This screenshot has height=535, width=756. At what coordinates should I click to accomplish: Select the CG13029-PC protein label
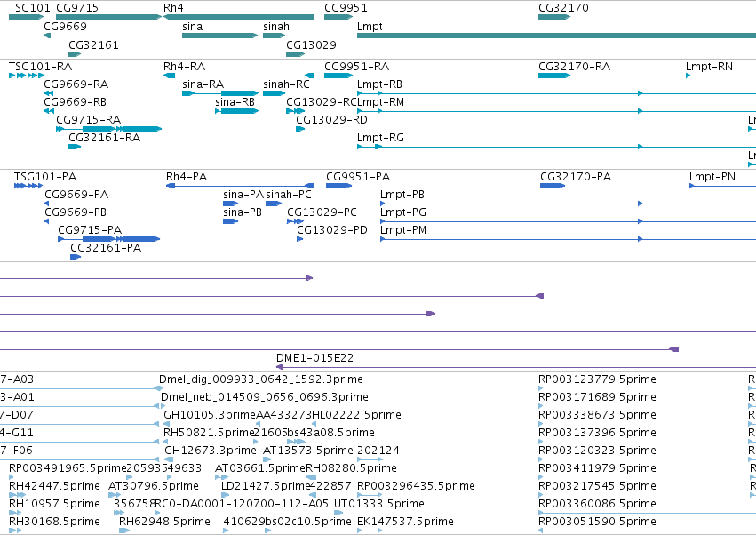pos(322,212)
